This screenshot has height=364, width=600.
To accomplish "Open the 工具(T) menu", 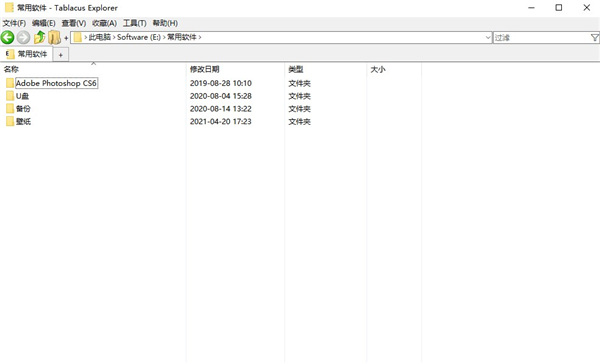I will point(135,23).
